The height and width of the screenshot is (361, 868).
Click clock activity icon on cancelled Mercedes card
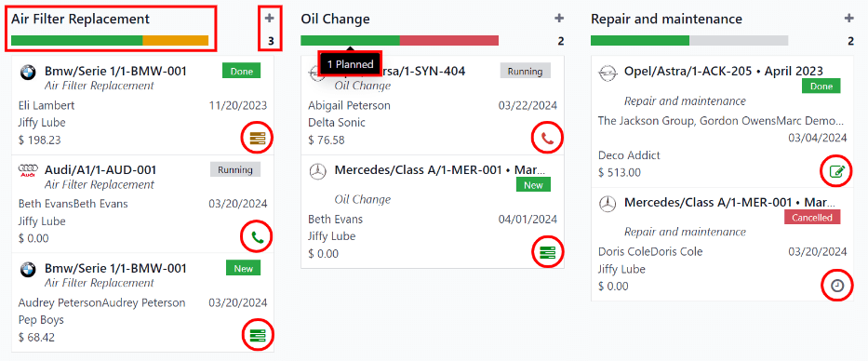click(837, 286)
